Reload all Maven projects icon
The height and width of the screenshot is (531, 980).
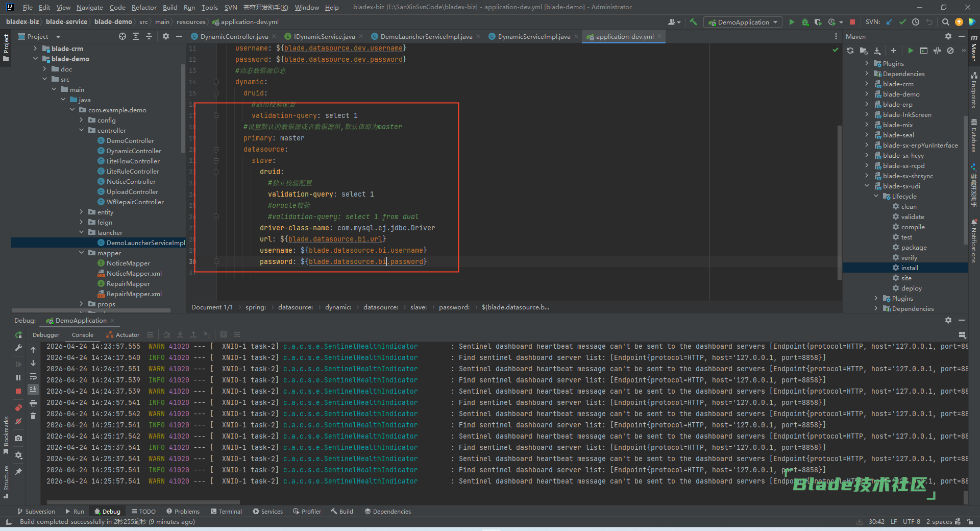(850, 51)
